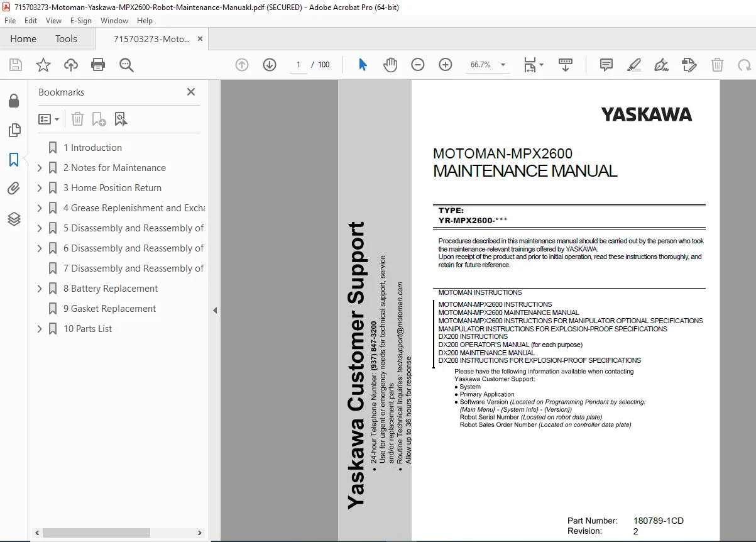Open the Attachments paperclip panel
This screenshot has height=542, width=756.
tap(14, 189)
